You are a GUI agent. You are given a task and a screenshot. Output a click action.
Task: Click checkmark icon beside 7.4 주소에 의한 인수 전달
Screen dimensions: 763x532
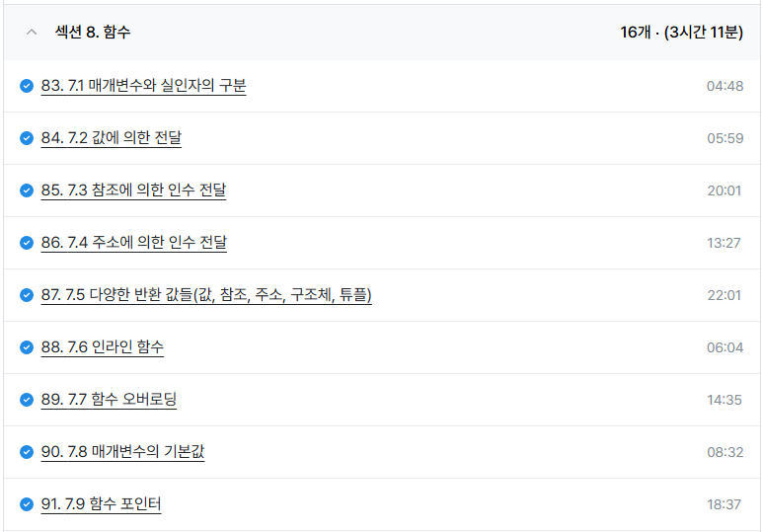(x=27, y=243)
